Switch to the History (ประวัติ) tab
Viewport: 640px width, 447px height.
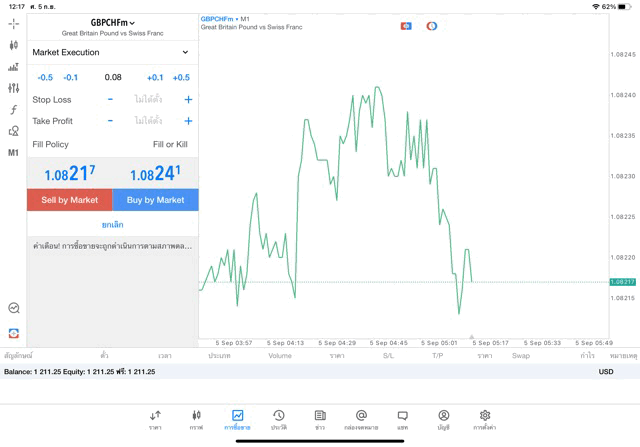pyautogui.click(x=279, y=419)
